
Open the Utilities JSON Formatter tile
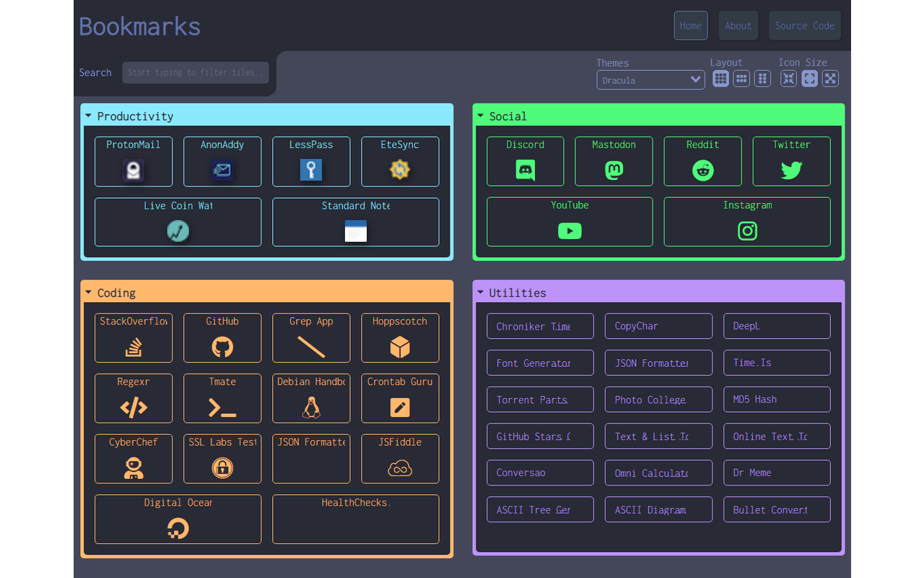click(658, 363)
